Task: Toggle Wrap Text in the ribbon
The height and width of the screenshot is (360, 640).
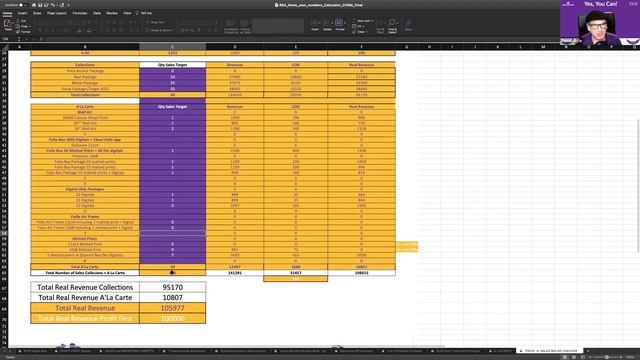Action: (x=155, y=22)
